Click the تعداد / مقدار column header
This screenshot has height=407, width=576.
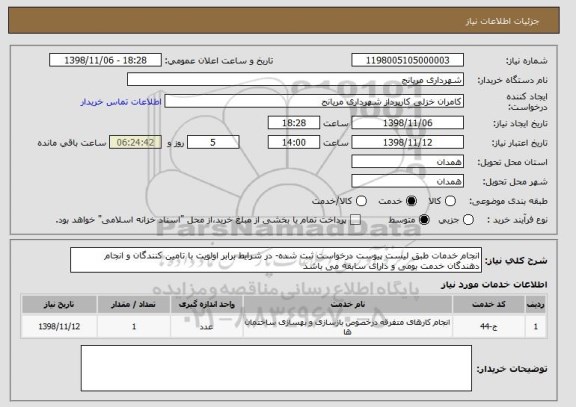point(134,304)
